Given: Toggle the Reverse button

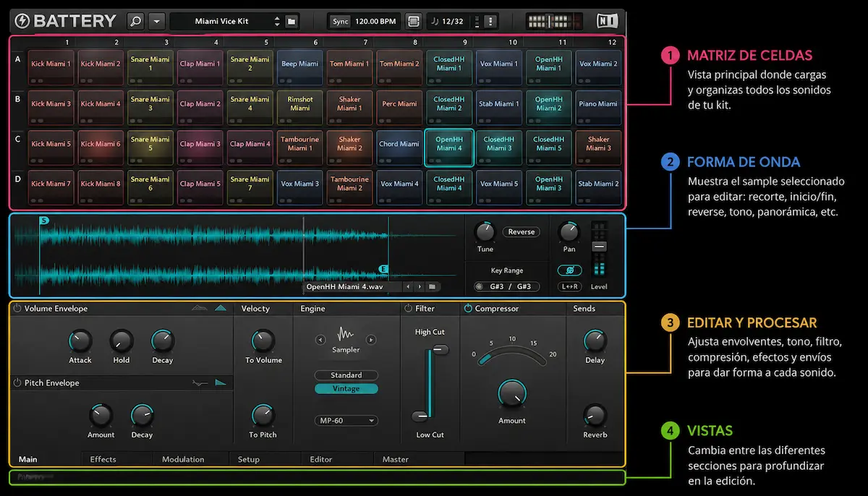Looking at the screenshot, I should click(x=522, y=232).
